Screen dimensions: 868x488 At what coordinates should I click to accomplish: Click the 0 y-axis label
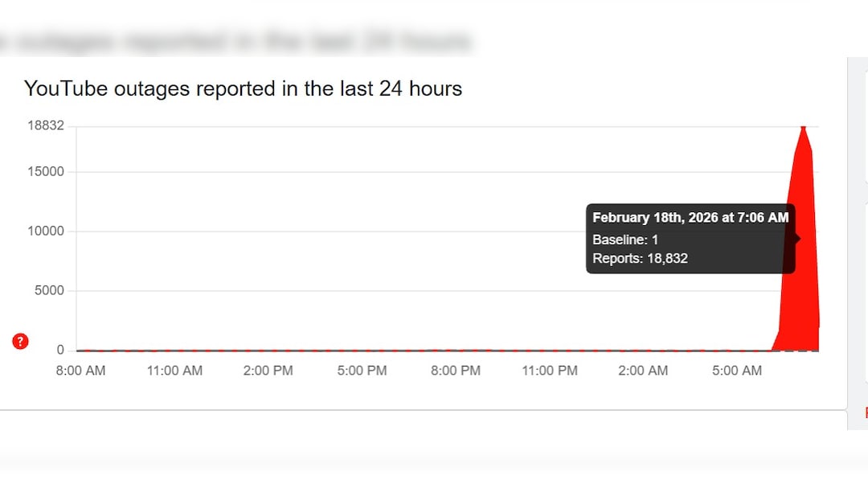(x=59, y=351)
